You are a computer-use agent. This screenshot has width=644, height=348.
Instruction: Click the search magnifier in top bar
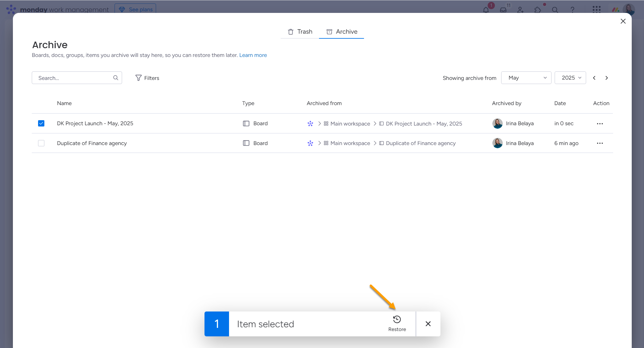555,10
